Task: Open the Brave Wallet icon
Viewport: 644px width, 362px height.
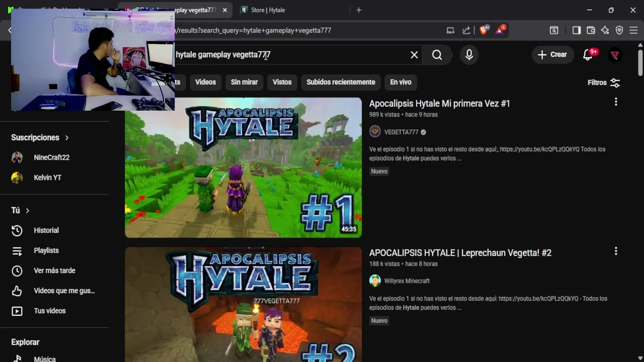Action: coord(591,30)
